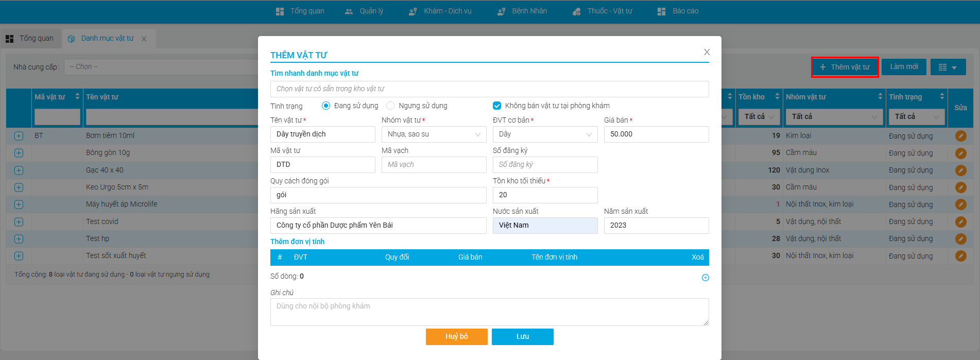Screen dimensions: 980x360
Task: Click the Tên vật tư input field
Action: coord(323,134)
